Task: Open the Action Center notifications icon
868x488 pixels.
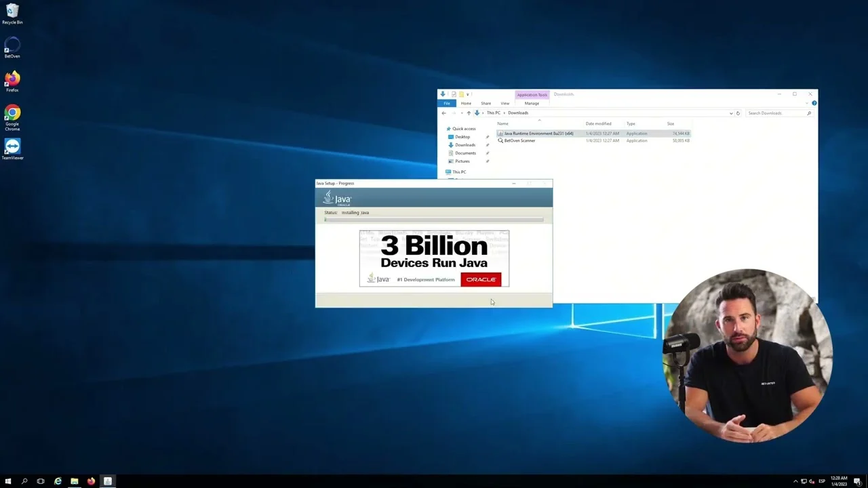Action: click(x=857, y=481)
